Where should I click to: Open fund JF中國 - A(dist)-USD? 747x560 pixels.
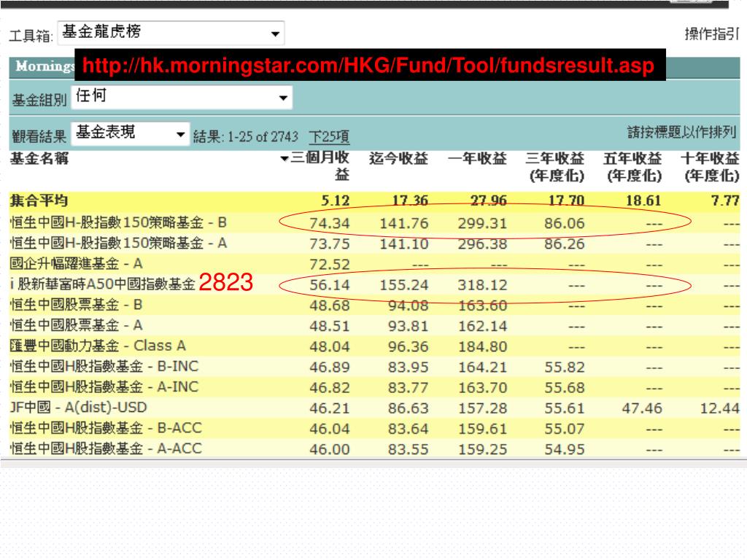pyautogui.click(x=79, y=407)
